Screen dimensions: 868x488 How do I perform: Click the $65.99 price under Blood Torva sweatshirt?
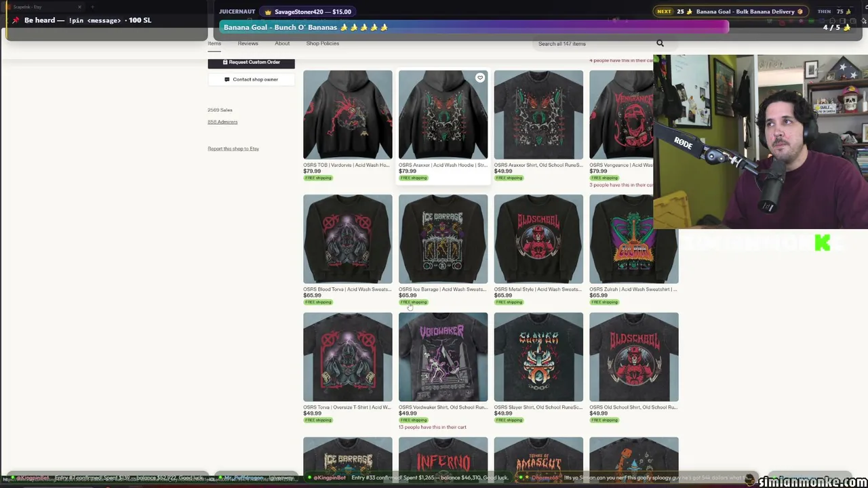tap(312, 296)
